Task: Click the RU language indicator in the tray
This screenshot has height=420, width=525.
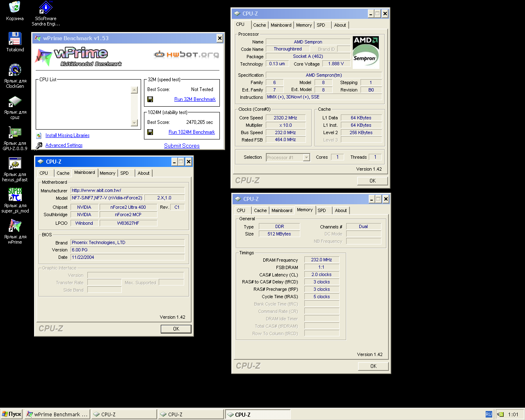Action: point(488,414)
